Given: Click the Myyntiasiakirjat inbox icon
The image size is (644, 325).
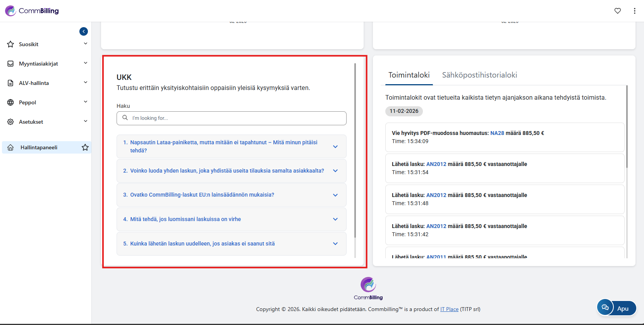Looking at the screenshot, I should click(10, 64).
